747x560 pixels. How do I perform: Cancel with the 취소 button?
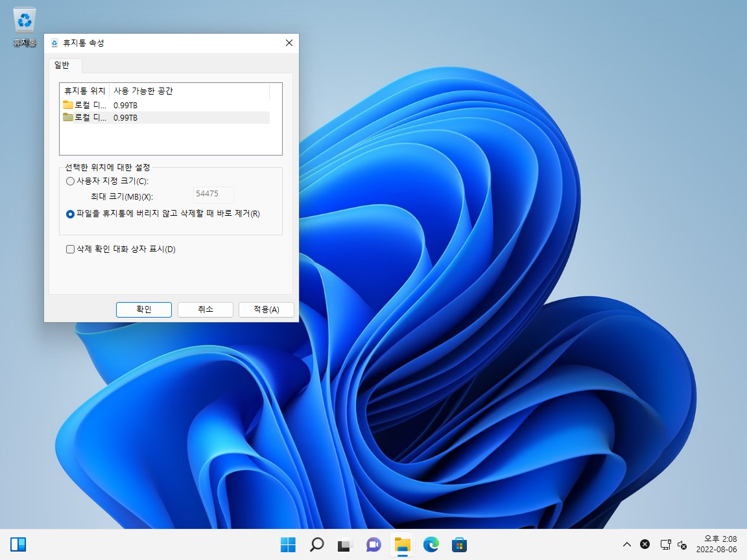coord(206,310)
